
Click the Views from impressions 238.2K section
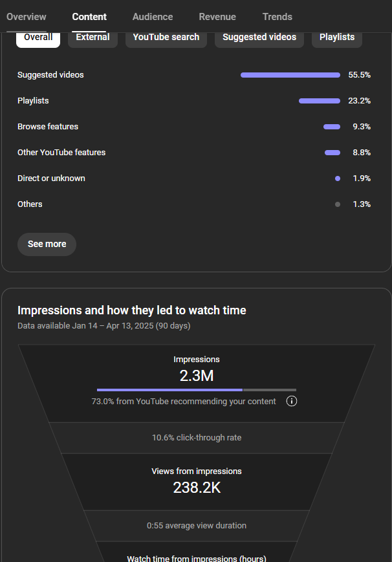(x=197, y=481)
